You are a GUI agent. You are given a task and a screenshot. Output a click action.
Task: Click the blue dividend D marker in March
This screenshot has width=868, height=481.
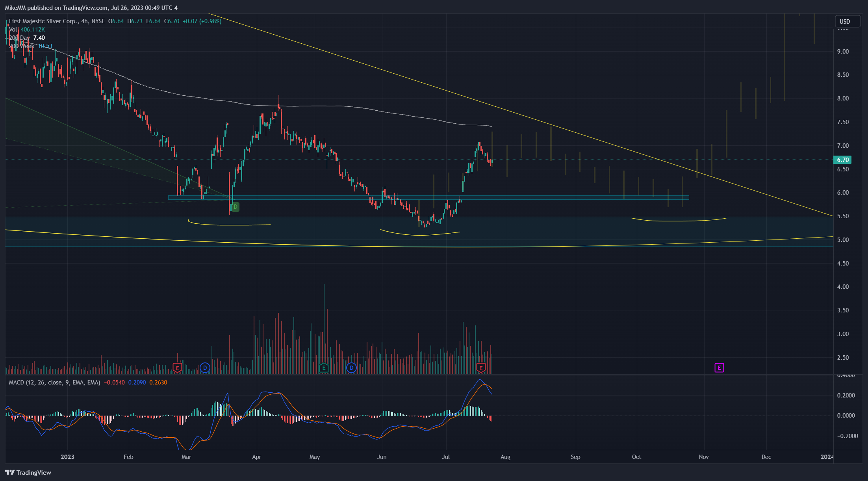[x=205, y=368]
